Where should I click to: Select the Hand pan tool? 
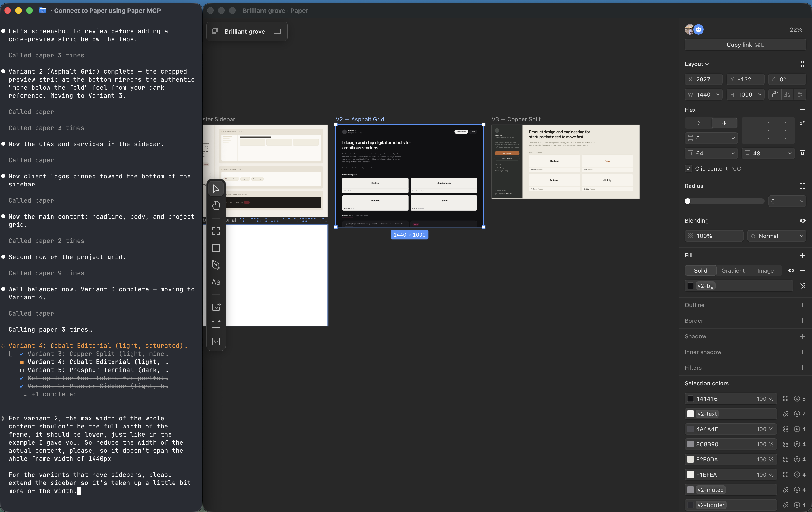click(216, 205)
